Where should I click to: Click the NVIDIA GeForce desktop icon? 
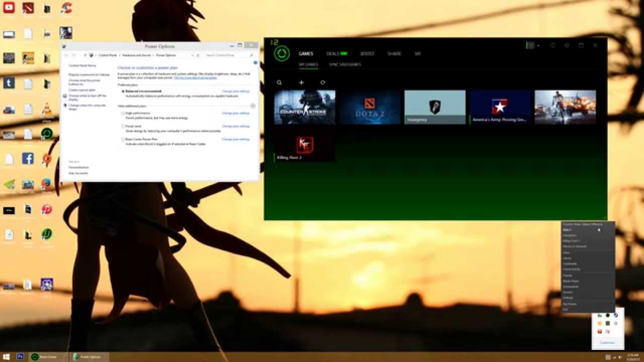point(9,184)
